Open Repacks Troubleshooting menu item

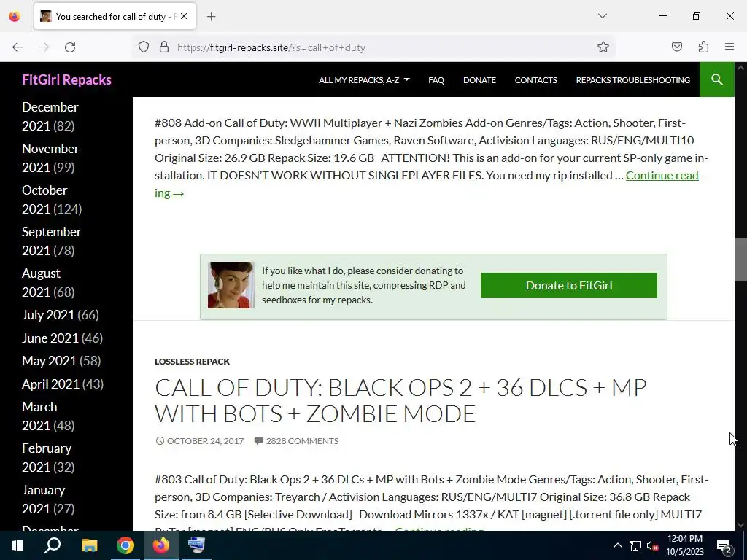[x=632, y=80]
